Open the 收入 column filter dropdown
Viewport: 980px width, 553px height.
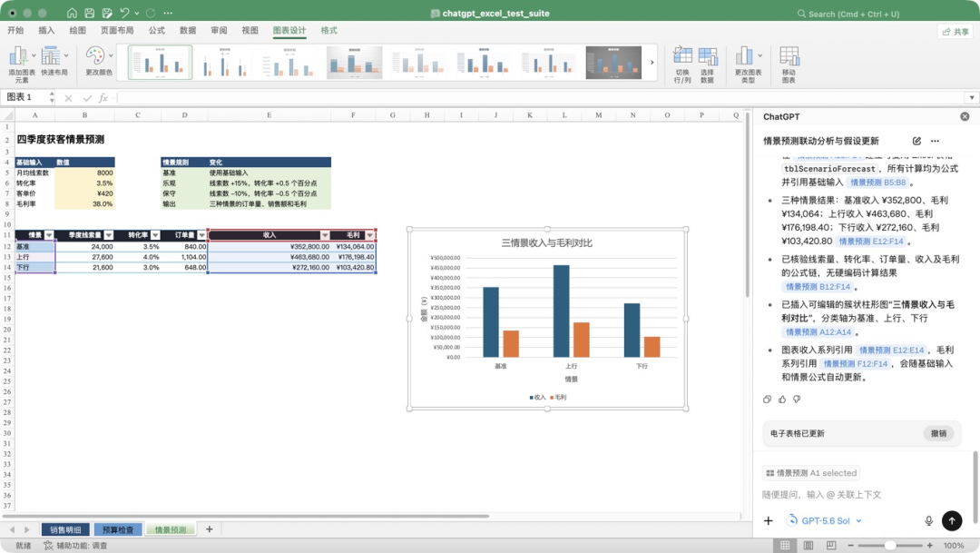(x=325, y=235)
